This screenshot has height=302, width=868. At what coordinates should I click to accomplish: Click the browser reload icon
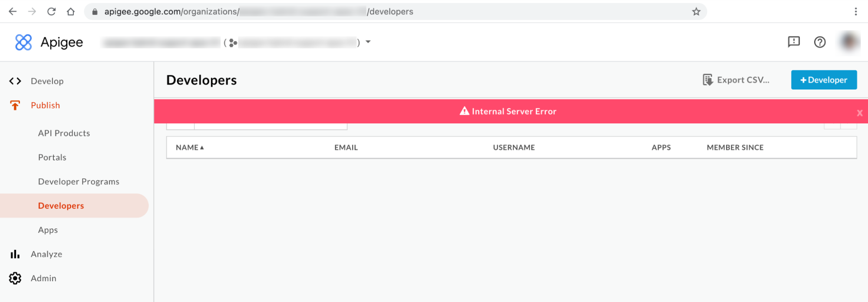point(51,12)
